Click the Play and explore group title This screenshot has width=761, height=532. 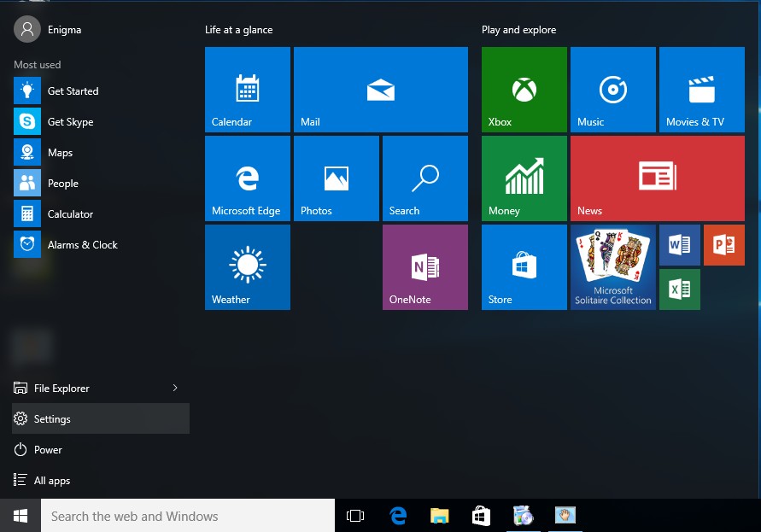coord(518,30)
